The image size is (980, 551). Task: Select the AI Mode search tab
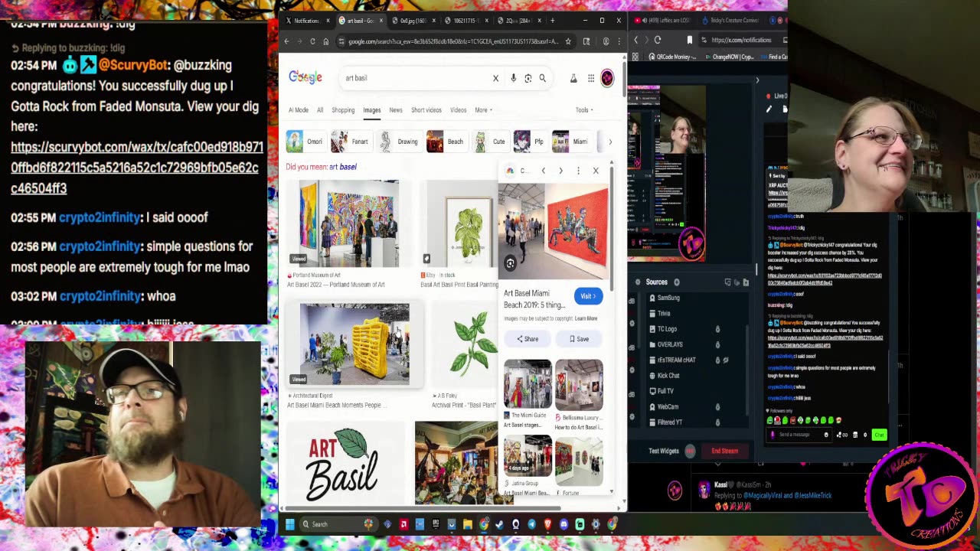(299, 110)
